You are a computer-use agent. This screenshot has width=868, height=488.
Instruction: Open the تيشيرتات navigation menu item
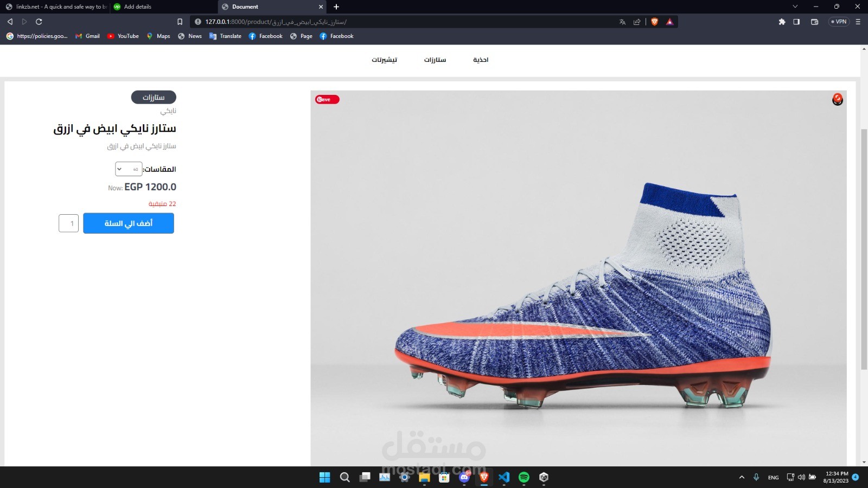[x=384, y=60]
